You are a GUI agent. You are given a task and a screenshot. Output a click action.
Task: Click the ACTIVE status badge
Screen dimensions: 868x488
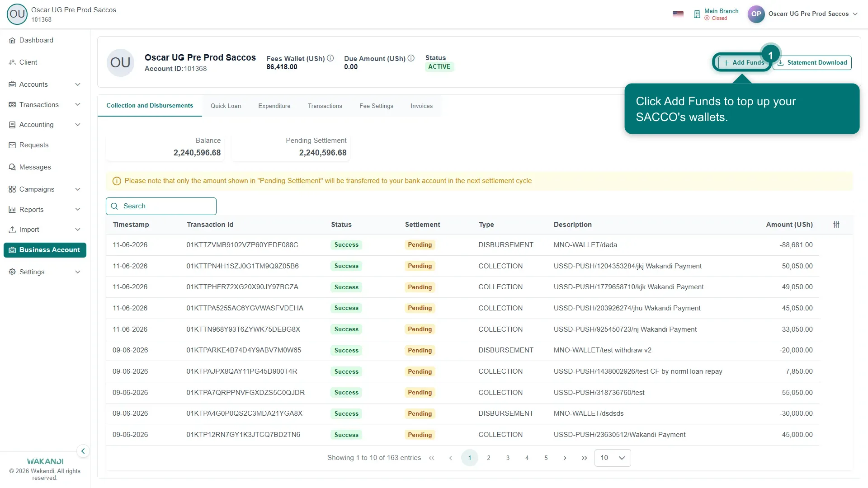439,67
